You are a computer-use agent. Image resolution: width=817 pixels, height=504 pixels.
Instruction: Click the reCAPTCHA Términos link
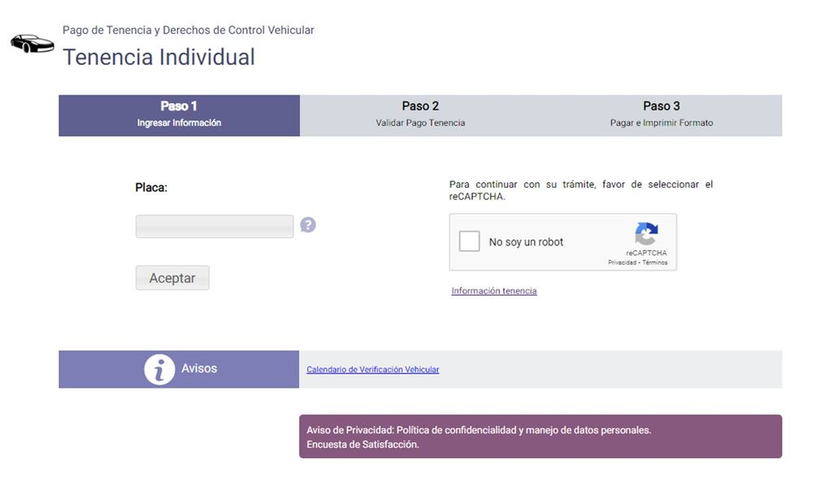pyautogui.click(x=655, y=263)
